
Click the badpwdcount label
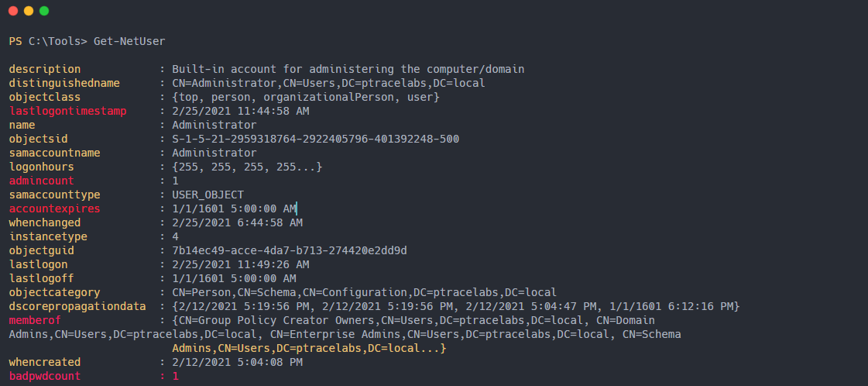click(x=45, y=377)
